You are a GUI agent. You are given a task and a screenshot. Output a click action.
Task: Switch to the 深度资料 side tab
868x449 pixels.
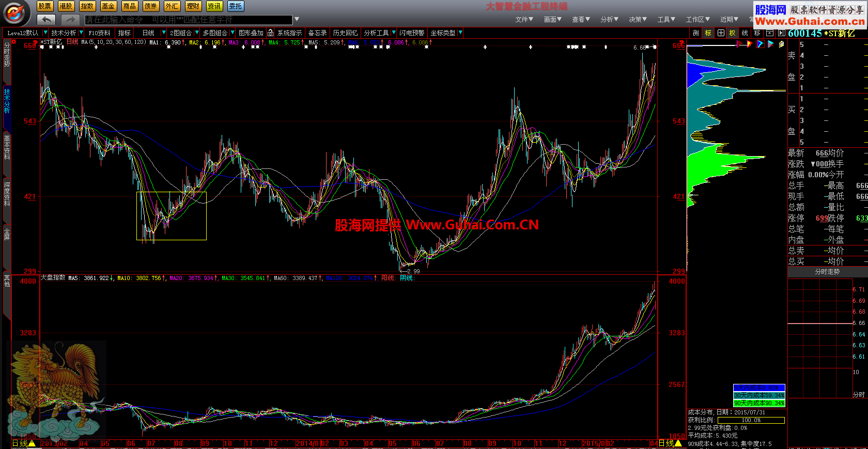[7, 194]
